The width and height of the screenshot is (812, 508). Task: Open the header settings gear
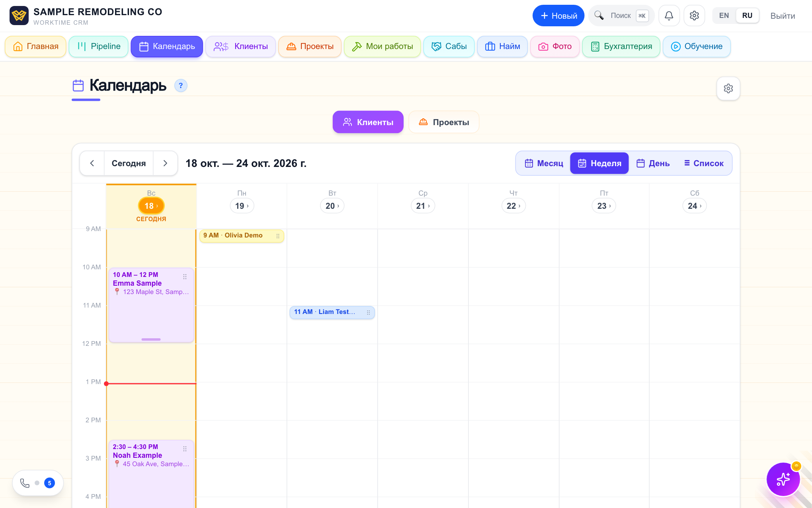694,16
